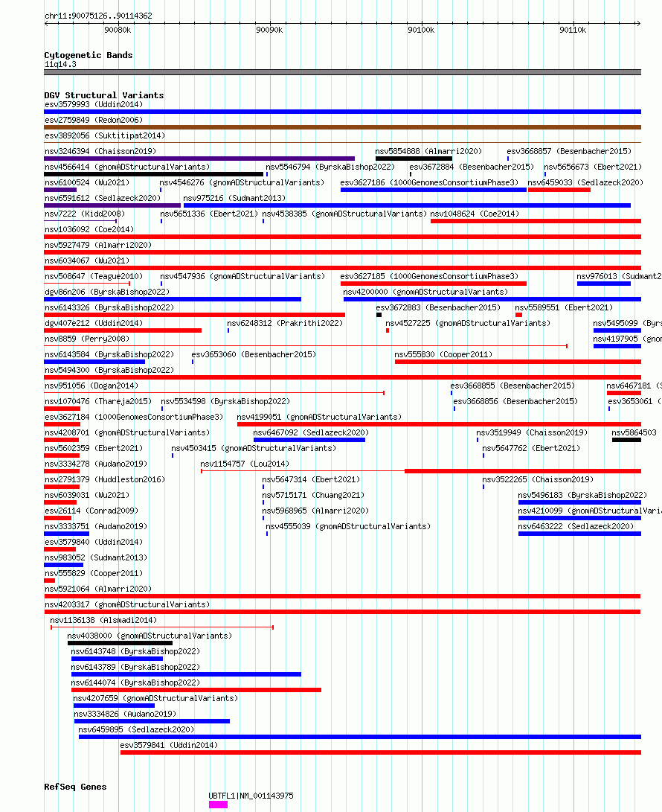Viewport: 662px width, 812px height.
Task: Click nsv5546794 (ByrskaBishop2022) label
Action: point(330,167)
